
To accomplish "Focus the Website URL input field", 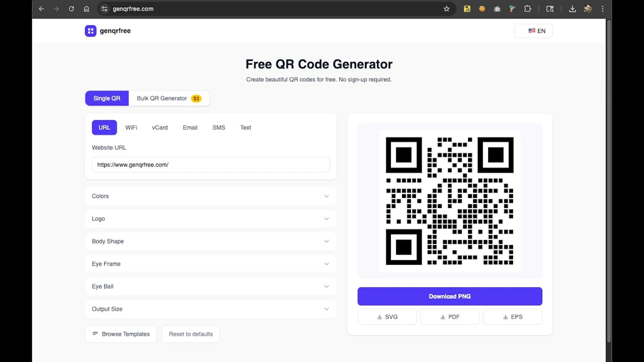I will click(211, 165).
